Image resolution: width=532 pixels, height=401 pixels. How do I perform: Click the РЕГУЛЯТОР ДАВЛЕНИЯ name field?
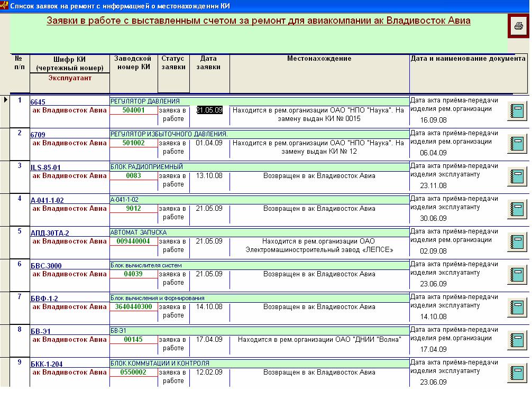point(260,101)
